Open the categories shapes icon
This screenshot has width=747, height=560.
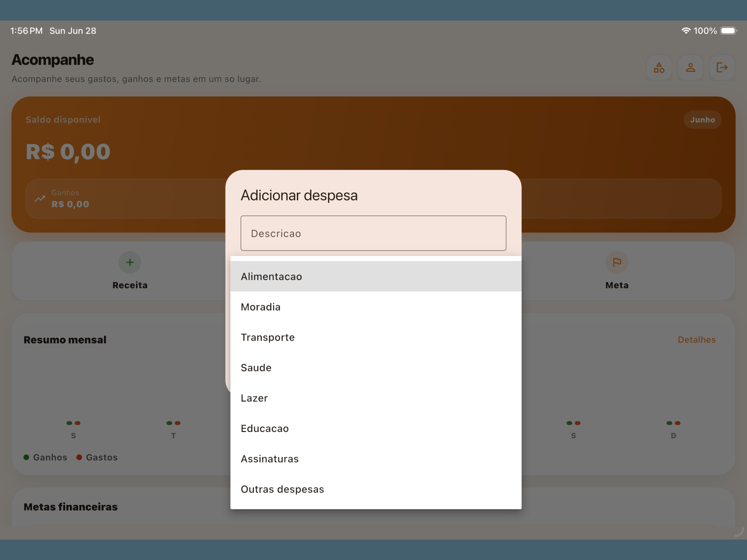[659, 68]
